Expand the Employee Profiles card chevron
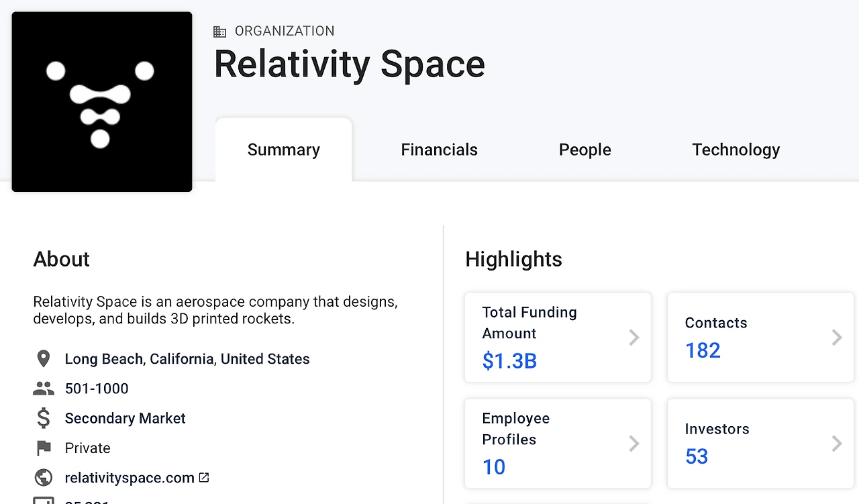Image resolution: width=859 pixels, height=504 pixels. [x=634, y=443]
